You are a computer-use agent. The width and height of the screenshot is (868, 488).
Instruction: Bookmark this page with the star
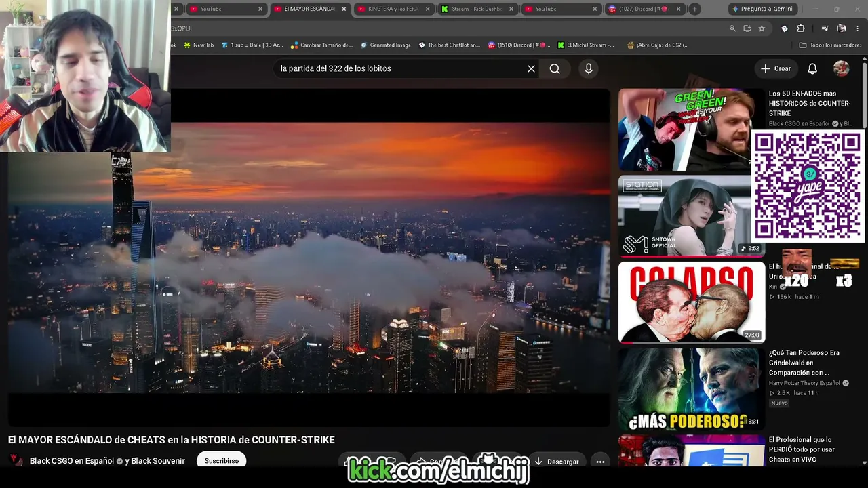click(x=762, y=28)
